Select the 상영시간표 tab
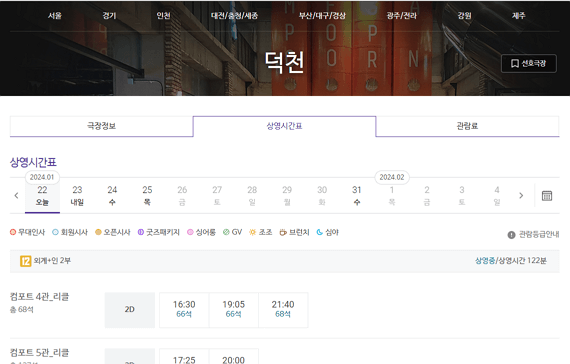 point(284,126)
